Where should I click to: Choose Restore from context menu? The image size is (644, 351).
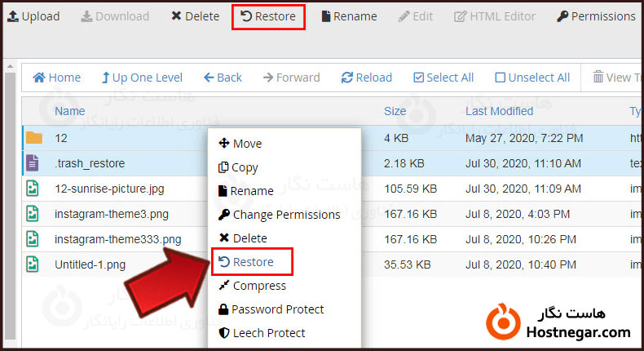click(253, 262)
